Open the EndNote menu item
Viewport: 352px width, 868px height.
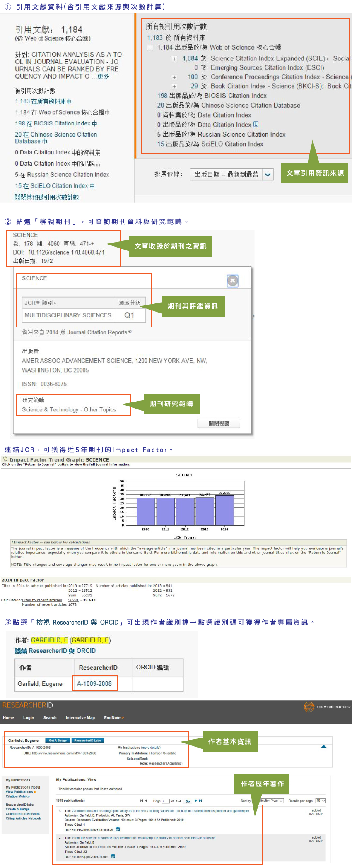point(113,718)
